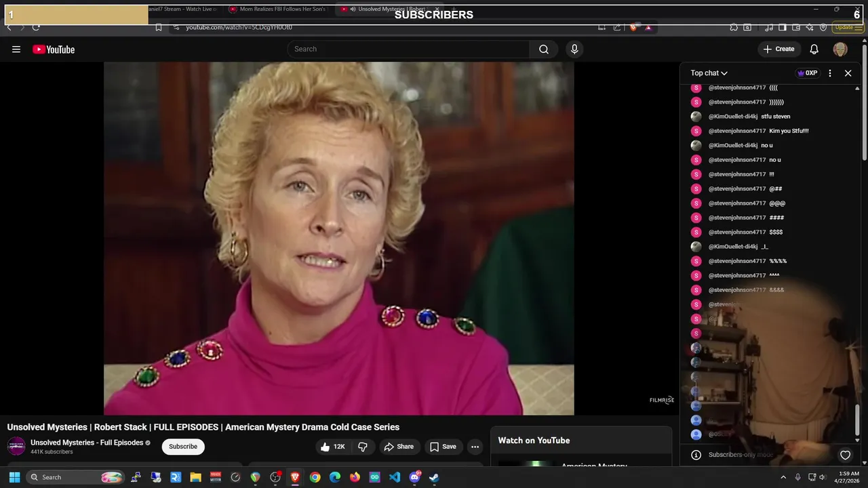Image resolution: width=868 pixels, height=488 pixels.
Task: Open the Brave VPN shield icon
Action: tap(823, 27)
